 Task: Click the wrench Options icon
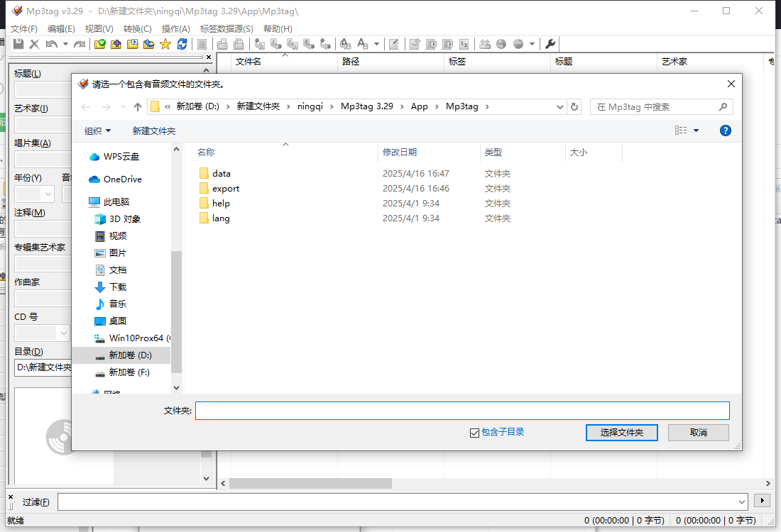(550, 44)
